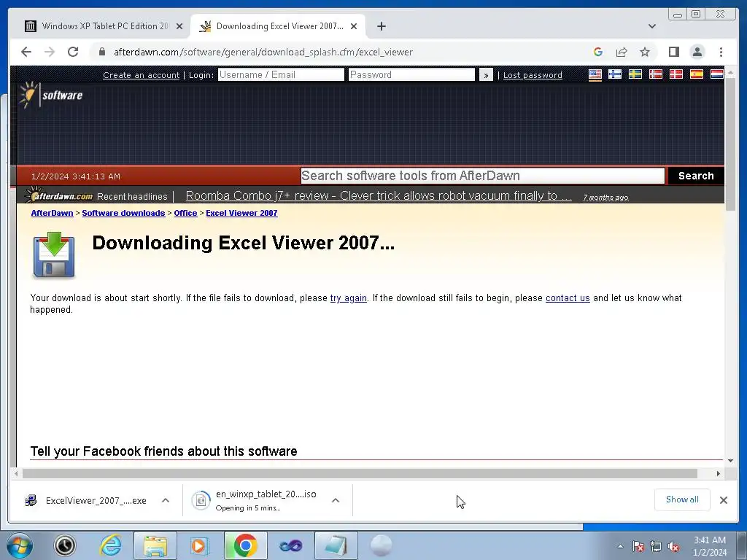Open the media player taskbar icon
Viewport: 747px width, 560px height.
point(200,545)
